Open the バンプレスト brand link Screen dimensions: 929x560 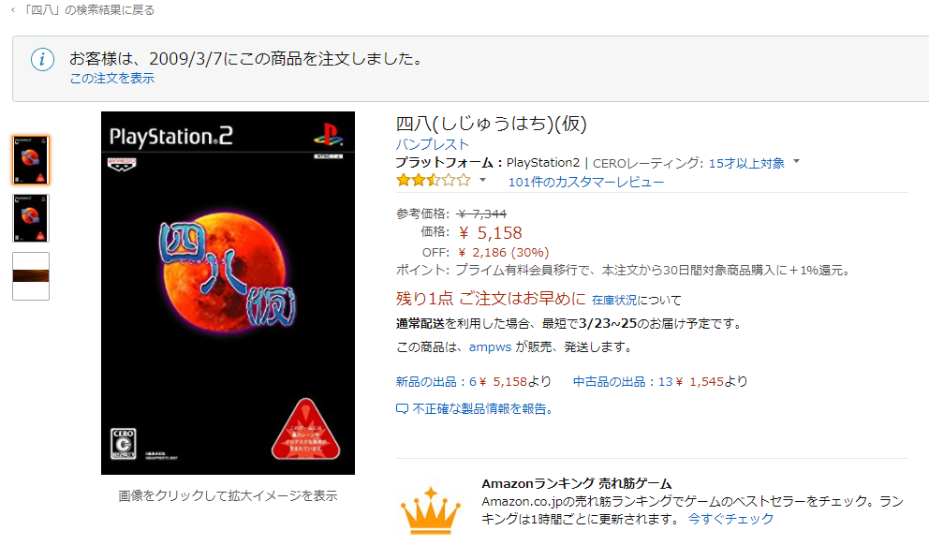(x=432, y=144)
